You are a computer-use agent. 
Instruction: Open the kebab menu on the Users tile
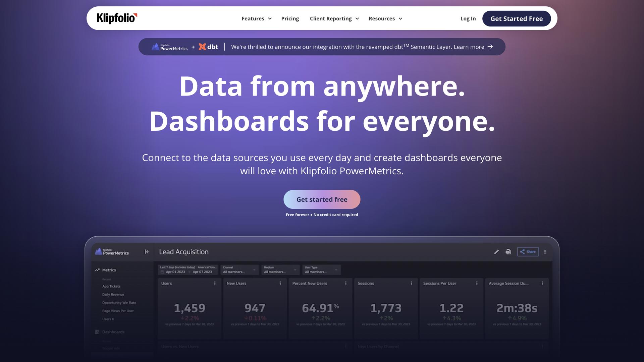pos(215,283)
